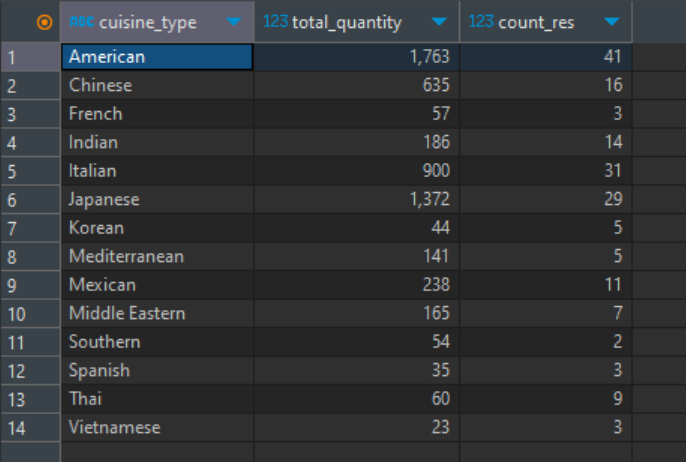686x462 pixels.
Task: Select row number 3 header
Action: (x=30, y=114)
